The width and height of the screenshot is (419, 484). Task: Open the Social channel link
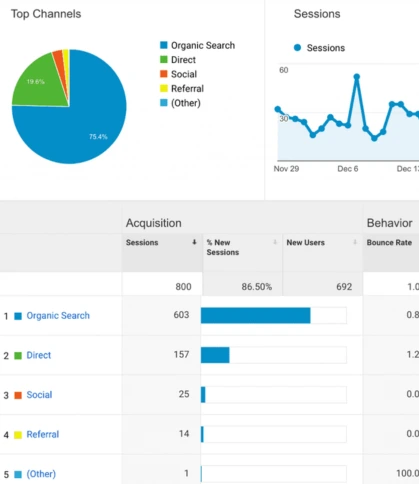(39, 395)
